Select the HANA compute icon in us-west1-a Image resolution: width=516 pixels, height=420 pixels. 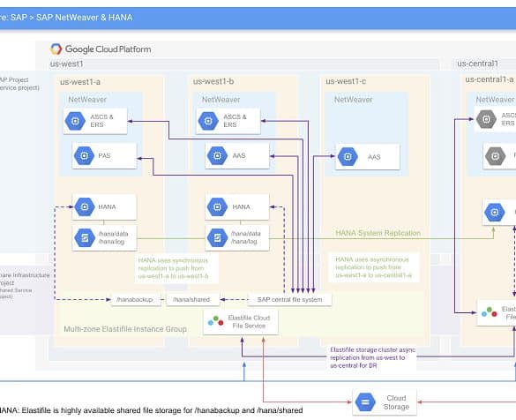coord(85,206)
